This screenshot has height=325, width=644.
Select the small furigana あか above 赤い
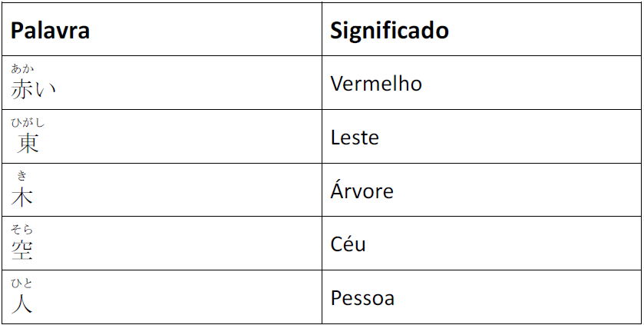[22, 69]
